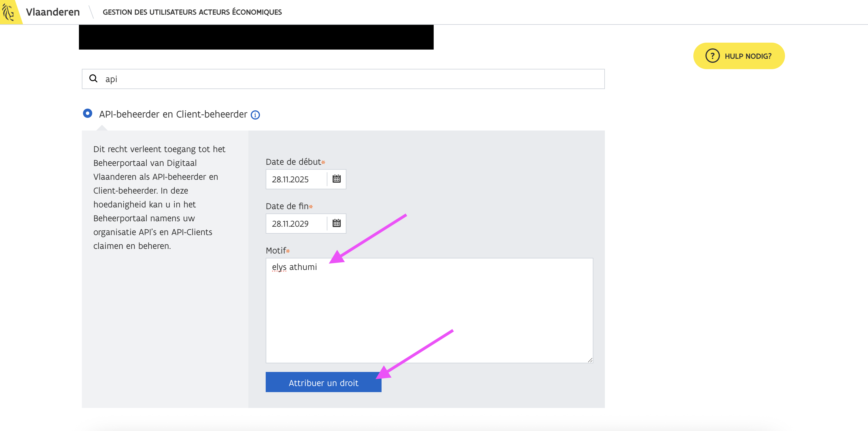Screen dimensions: 868x431
Task: Select the API-beheerder en Client-beheerder radio button
Action: click(x=88, y=114)
